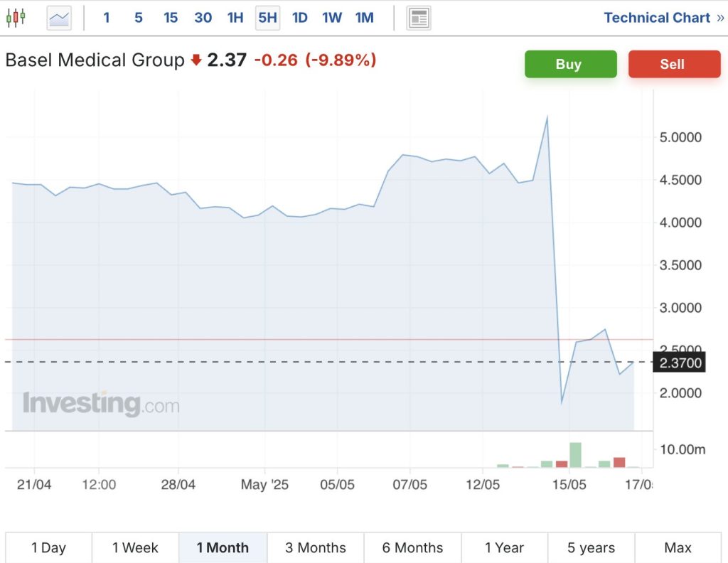The width and height of the screenshot is (728, 563).
Task: Switch to the 1 Day range tab
Action: click(48, 547)
